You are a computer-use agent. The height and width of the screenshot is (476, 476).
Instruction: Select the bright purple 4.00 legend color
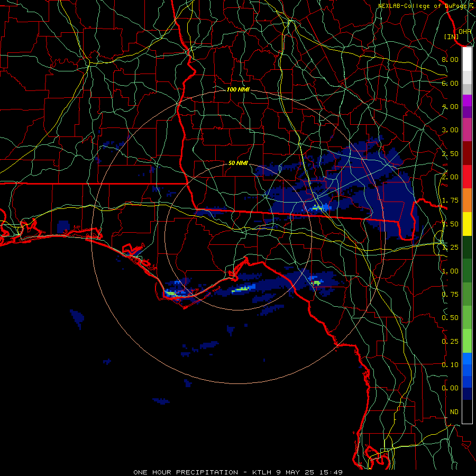point(467,100)
